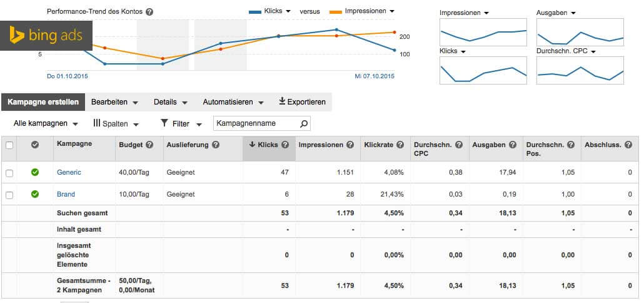The height and width of the screenshot is (303, 644).
Task: Click into the Kampagnenname search field
Action: (255, 124)
